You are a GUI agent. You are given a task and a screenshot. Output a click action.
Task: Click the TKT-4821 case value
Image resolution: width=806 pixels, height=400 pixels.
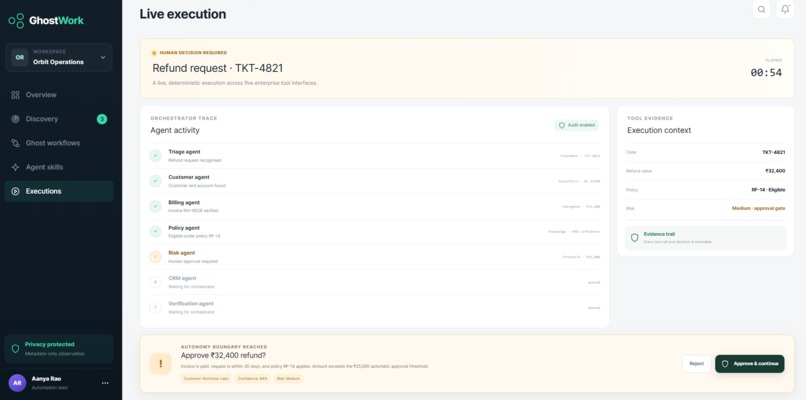pyautogui.click(x=774, y=152)
